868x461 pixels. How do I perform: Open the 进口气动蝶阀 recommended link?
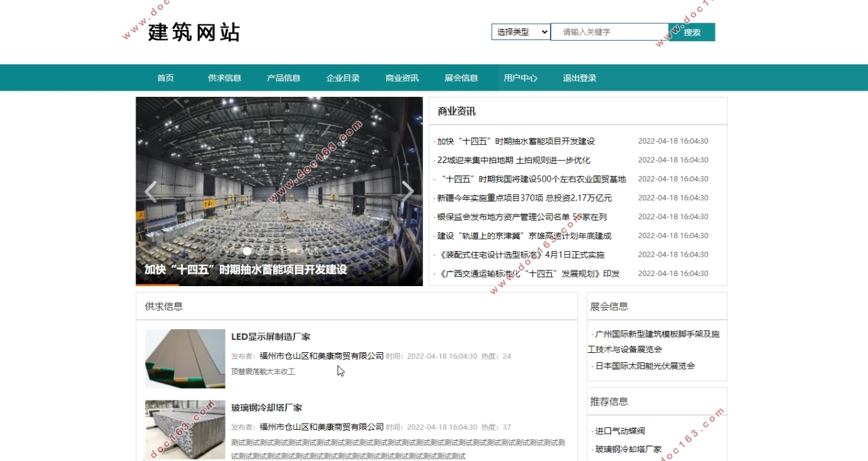(619, 430)
